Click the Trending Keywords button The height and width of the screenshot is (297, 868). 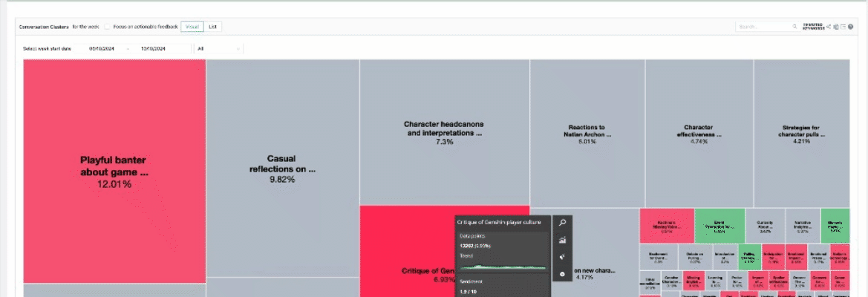[812, 27]
